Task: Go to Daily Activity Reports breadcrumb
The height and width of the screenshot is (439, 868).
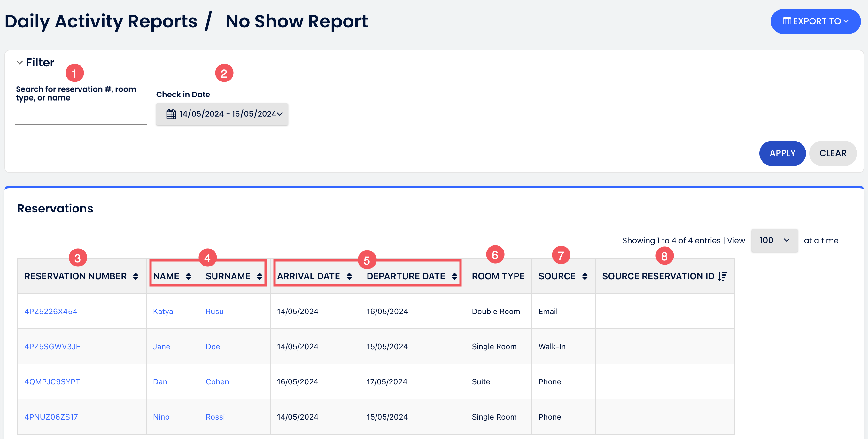Action: pyautogui.click(x=101, y=21)
